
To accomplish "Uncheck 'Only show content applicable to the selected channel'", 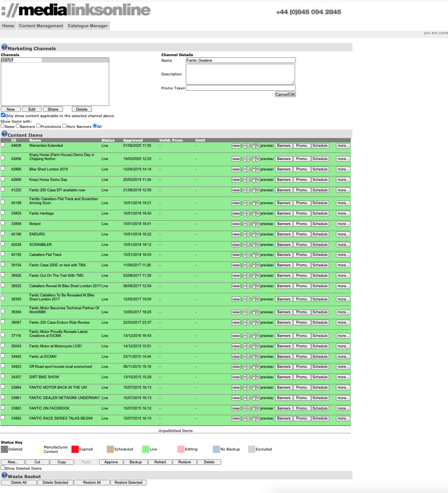I will coord(3,115).
